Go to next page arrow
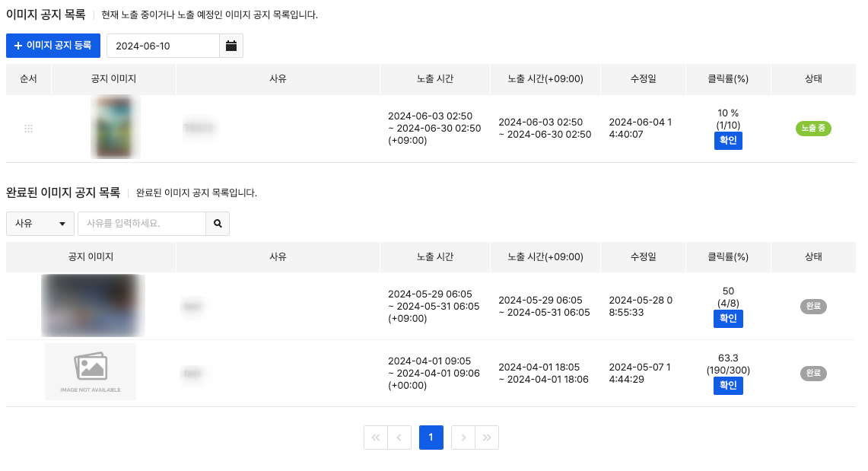 (x=463, y=438)
